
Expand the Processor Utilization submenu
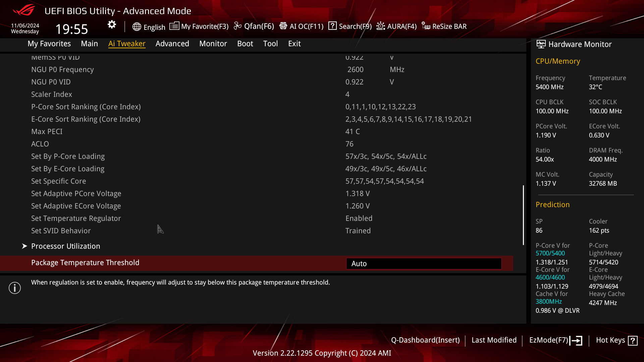coord(66,246)
